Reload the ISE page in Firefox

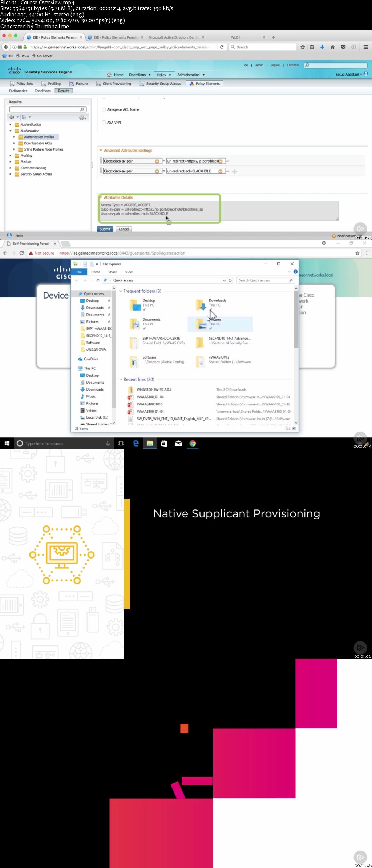click(x=222, y=47)
